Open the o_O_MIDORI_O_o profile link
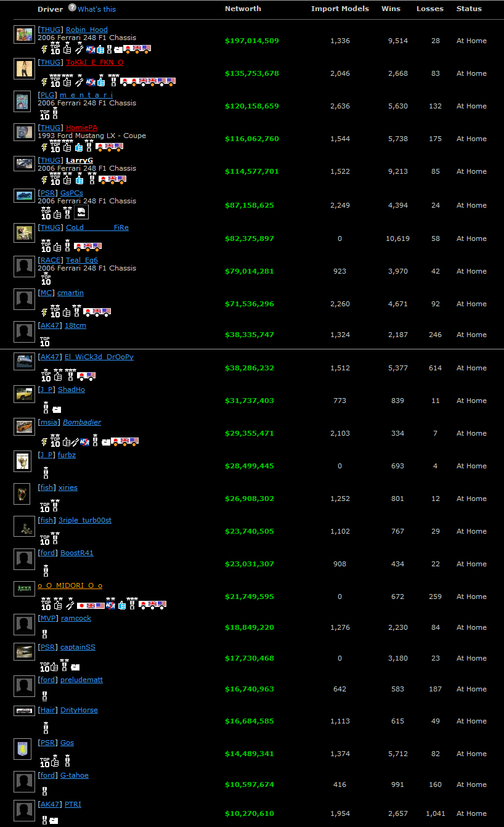Screen dimensions: 504x827 pos(70,585)
